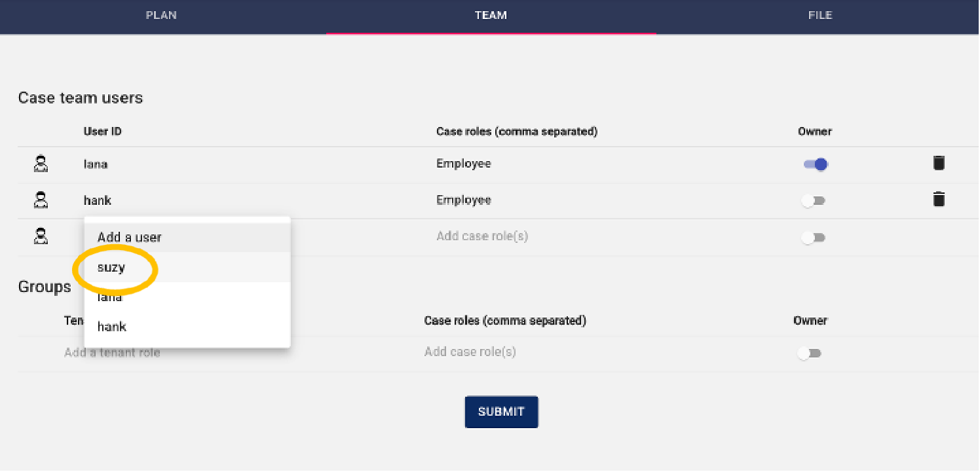
Task: Click the avatar icon on the empty user row
Action: click(40, 237)
